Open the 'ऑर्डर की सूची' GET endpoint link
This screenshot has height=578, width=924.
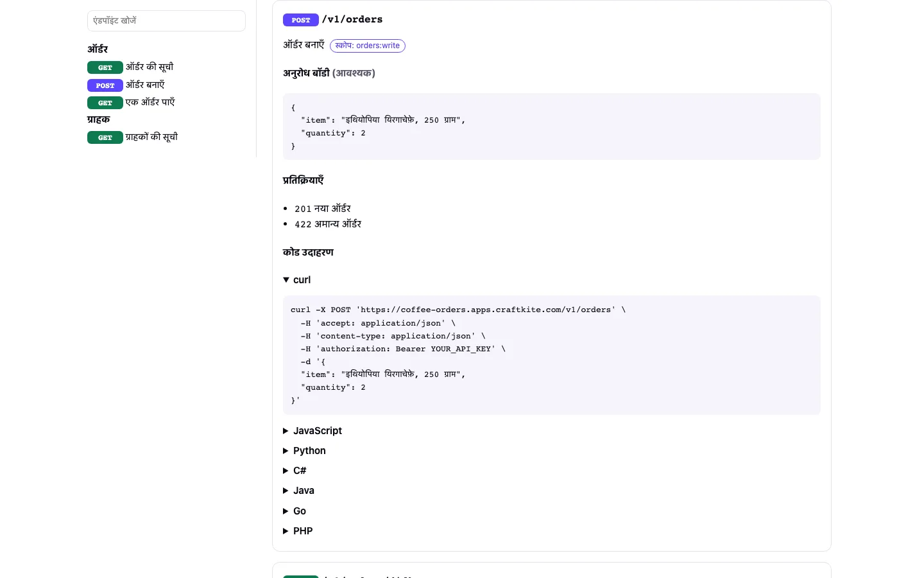[130, 67]
